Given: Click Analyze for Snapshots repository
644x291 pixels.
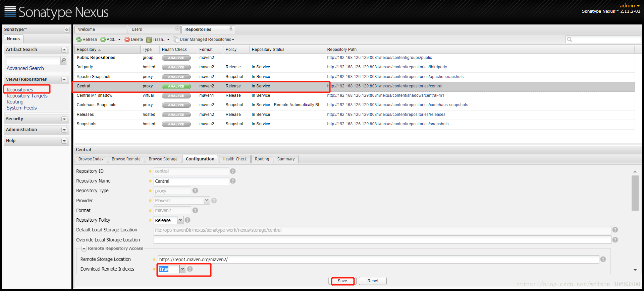Looking at the screenshot, I should [176, 124].
